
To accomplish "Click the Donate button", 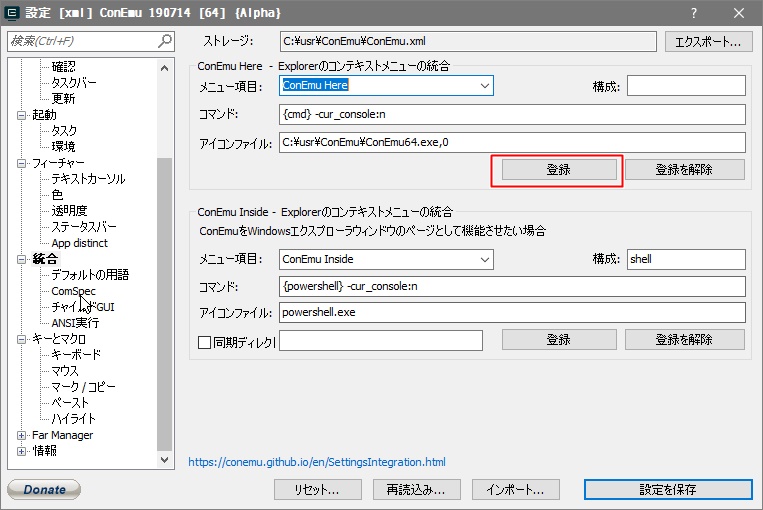I will pos(44,490).
